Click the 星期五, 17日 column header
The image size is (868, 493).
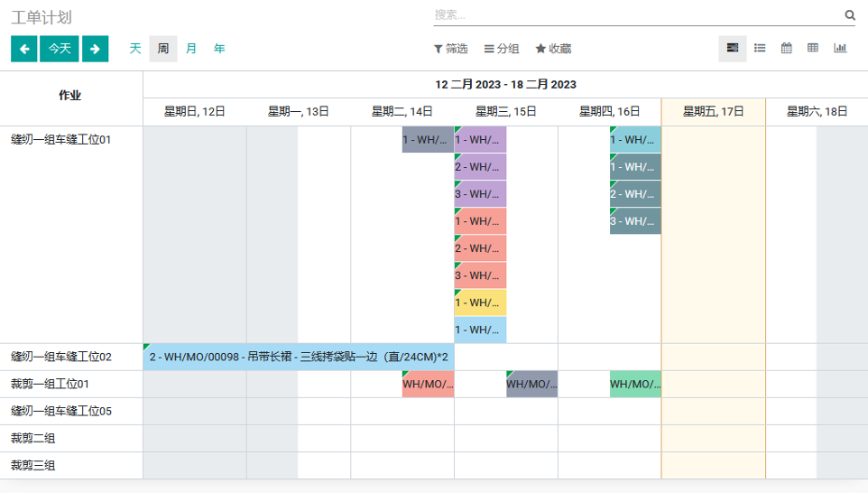(x=713, y=112)
